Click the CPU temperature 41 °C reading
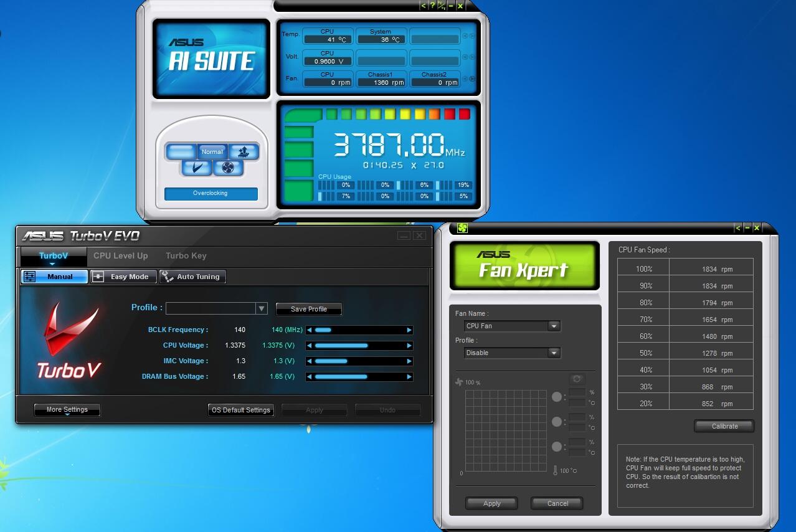This screenshot has height=532, width=796. pos(328,40)
